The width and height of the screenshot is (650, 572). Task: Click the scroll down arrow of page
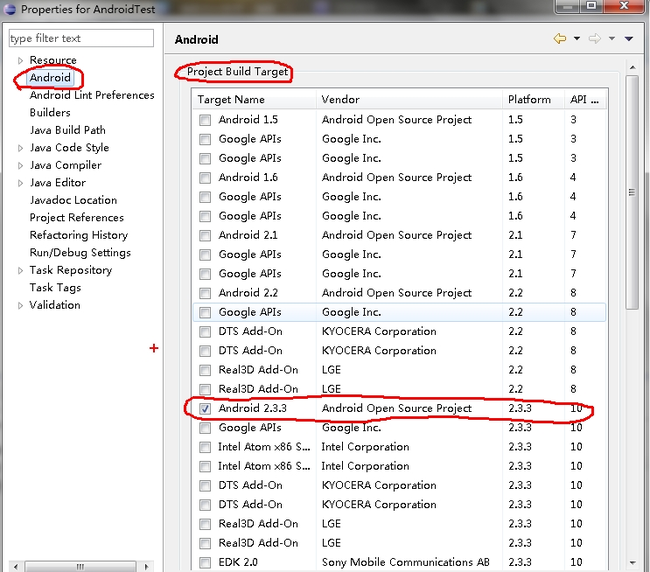tap(632, 562)
